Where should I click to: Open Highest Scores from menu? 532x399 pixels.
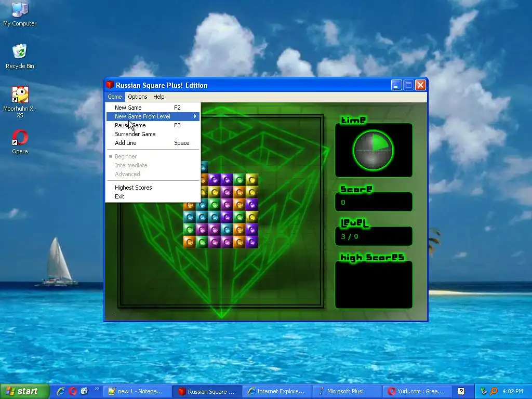point(153,188)
